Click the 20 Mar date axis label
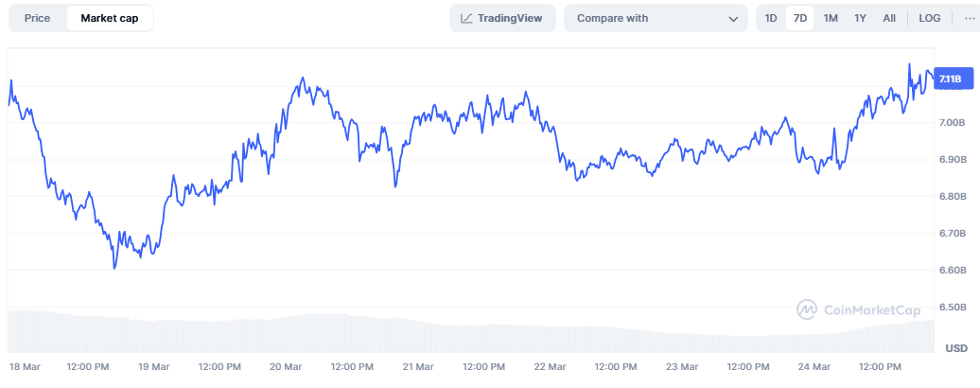 tap(286, 367)
